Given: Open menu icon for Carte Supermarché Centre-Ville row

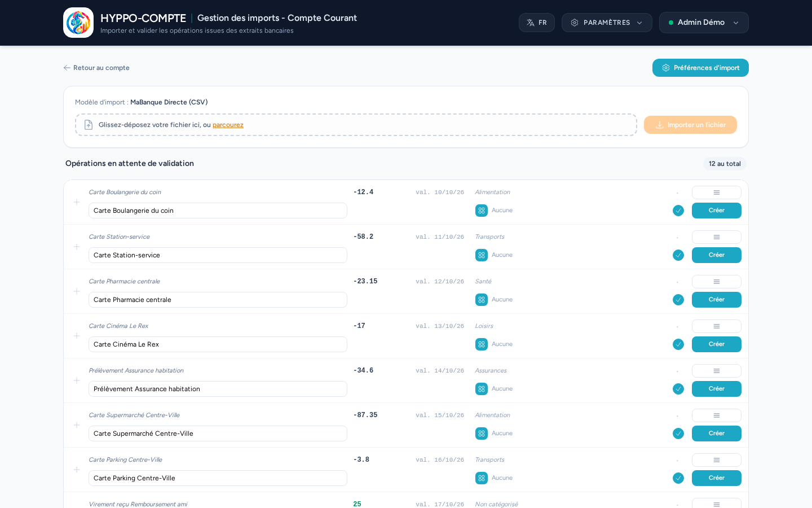Looking at the screenshot, I should [717, 415].
